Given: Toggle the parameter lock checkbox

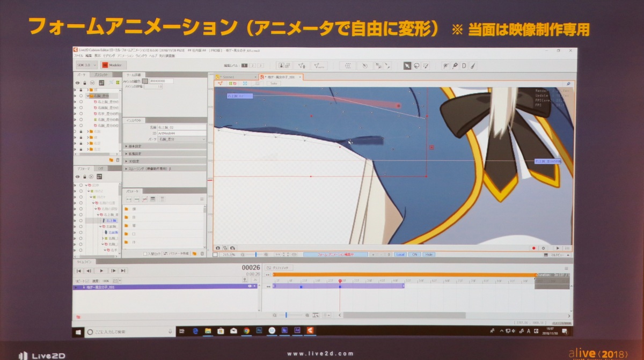Looking at the screenshot, I should tap(145, 253).
